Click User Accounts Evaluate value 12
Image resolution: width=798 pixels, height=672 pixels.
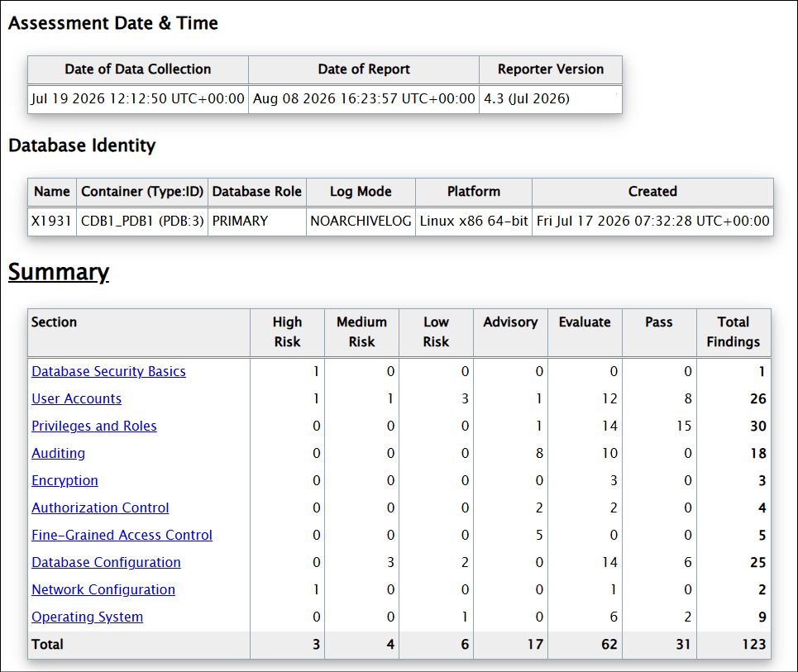coord(609,399)
